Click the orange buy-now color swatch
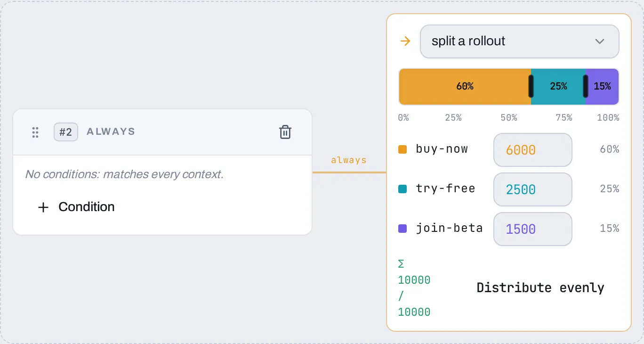 pos(402,149)
